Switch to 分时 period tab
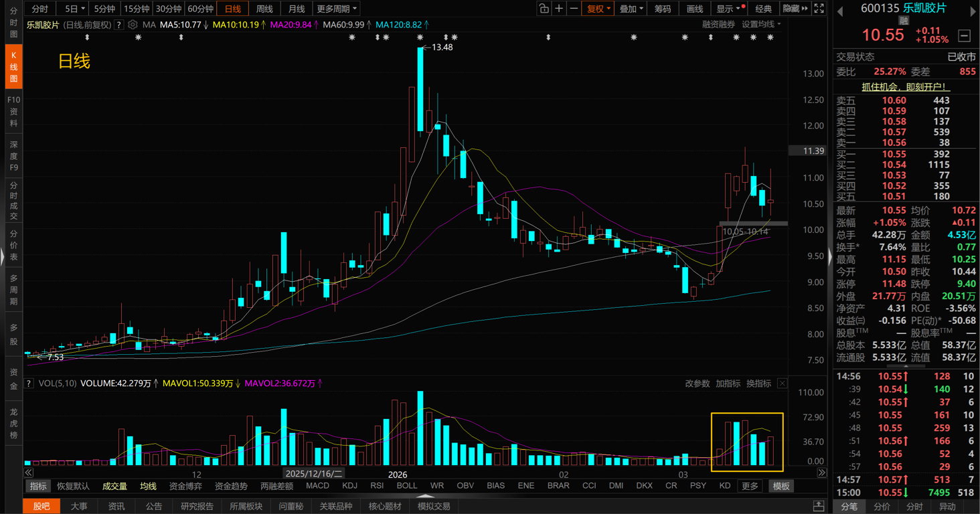This screenshot has height=514, width=980. coord(39,9)
